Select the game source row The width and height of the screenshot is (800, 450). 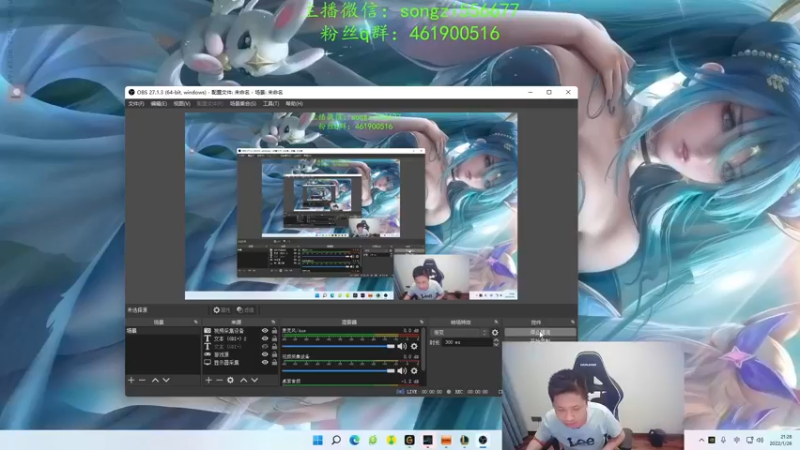tap(240, 355)
